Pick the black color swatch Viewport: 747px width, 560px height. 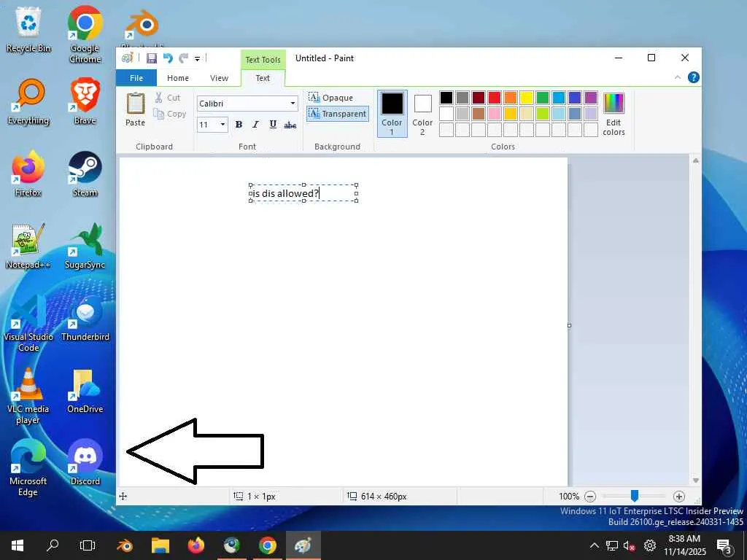pos(446,98)
